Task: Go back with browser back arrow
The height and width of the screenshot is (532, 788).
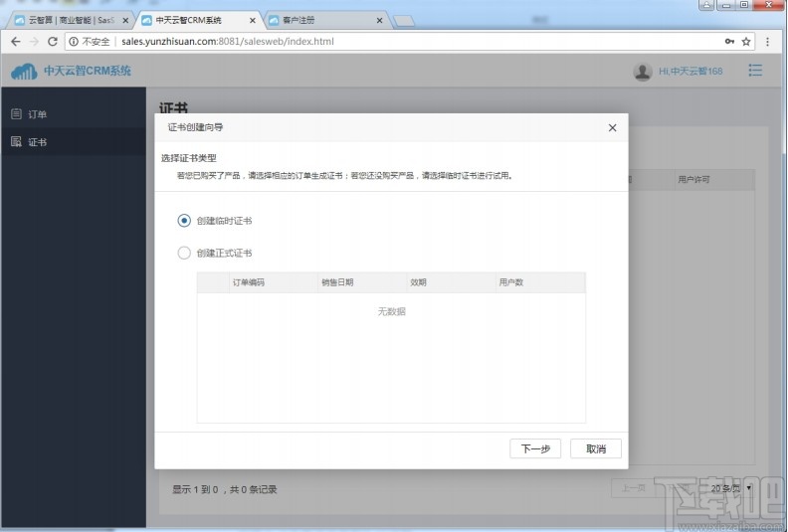Action: (x=16, y=41)
